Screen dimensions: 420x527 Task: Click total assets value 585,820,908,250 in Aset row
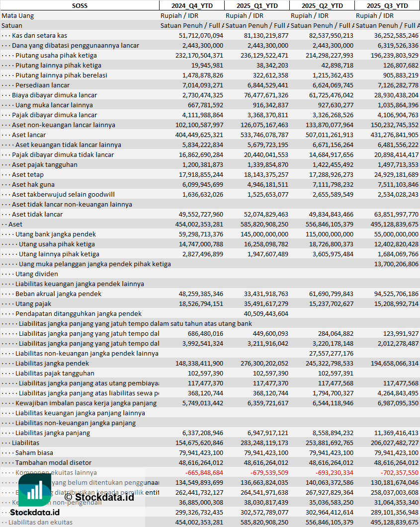coord(264,225)
